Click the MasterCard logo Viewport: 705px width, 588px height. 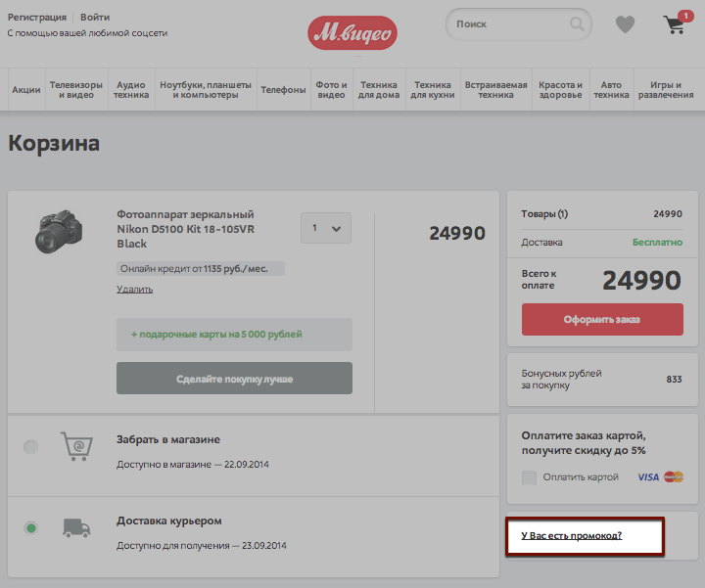click(674, 476)
